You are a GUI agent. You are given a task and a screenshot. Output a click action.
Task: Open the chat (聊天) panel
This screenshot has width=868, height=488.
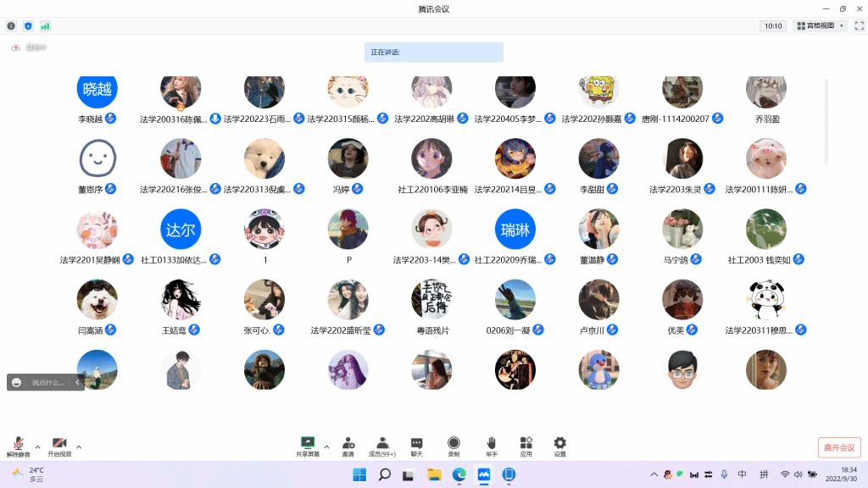click(x=416, y=446)
